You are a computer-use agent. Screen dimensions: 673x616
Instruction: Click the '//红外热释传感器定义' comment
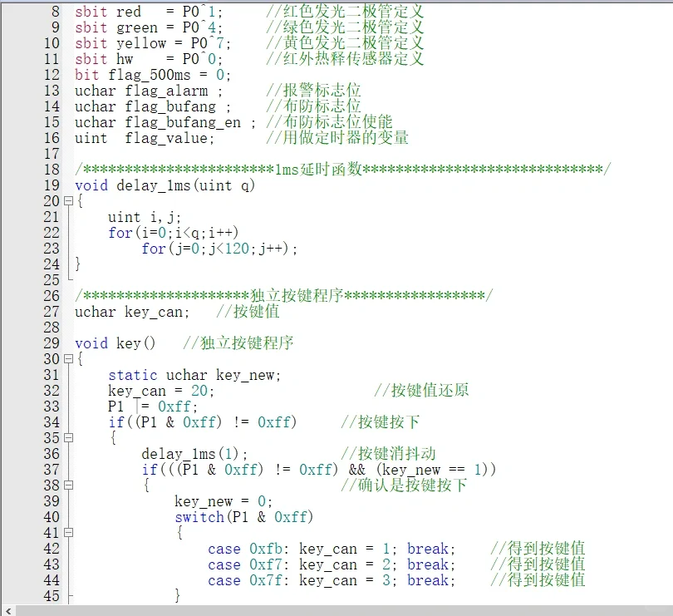pos(345,59)
